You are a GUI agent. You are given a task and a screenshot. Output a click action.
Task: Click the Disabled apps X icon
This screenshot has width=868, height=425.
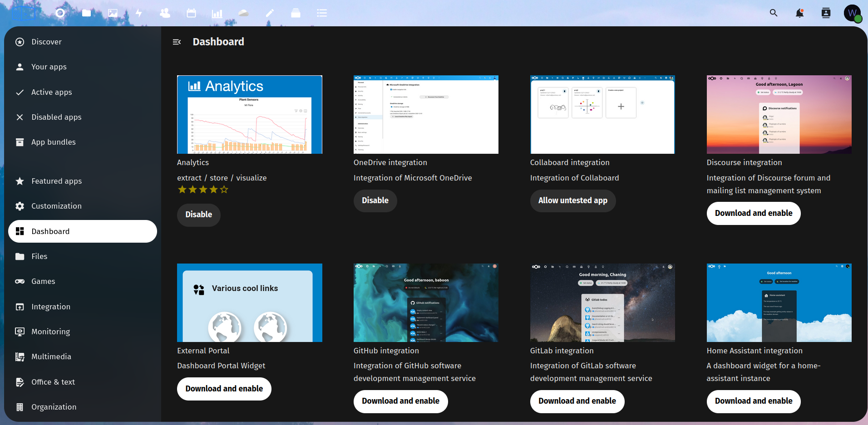[20, 117]
